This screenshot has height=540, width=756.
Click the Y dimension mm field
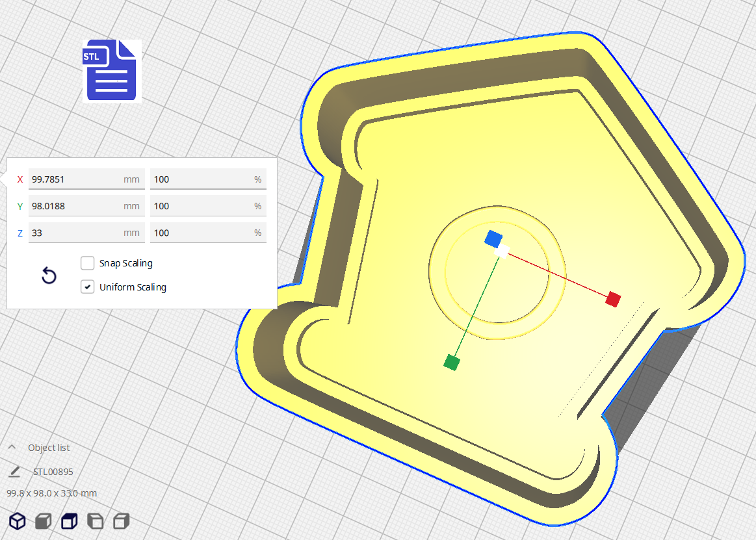coord(75,206)
